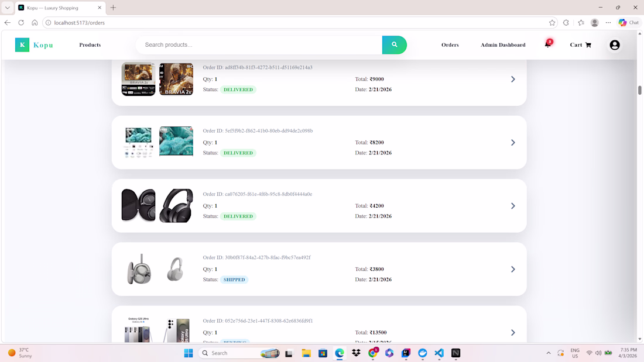Click the address bar URL
This screenshot has height=362, width=644.
pos(79,23)
